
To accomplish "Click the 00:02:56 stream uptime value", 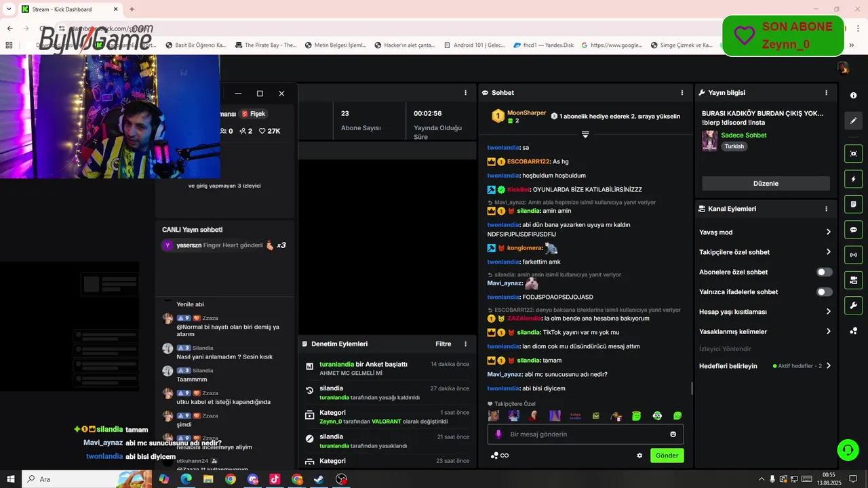I will pos(427,113).
